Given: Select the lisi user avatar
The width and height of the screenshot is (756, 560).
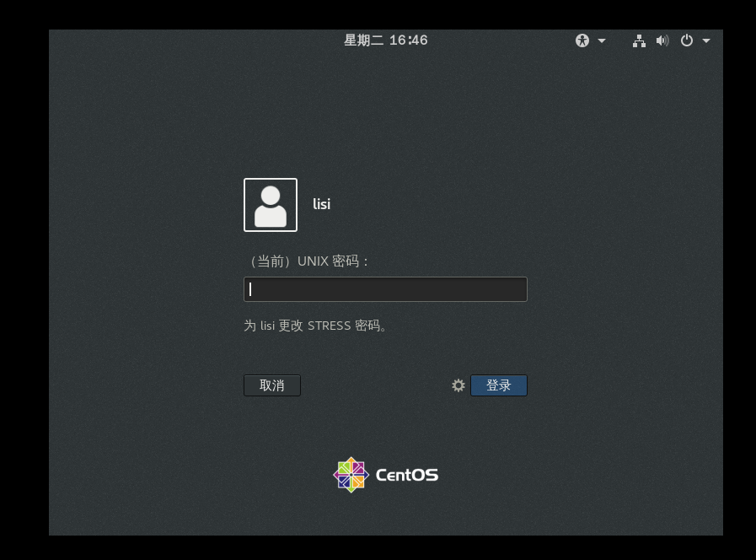Looking at the screenshot, I should [271, 205].
